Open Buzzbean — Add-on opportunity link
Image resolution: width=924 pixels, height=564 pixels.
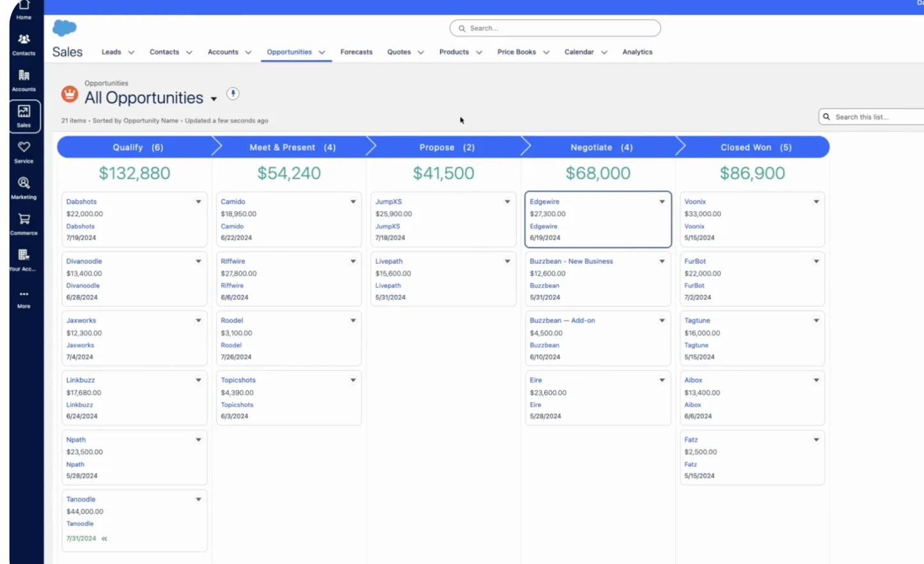pyautogui.click(x=562, y=320)
